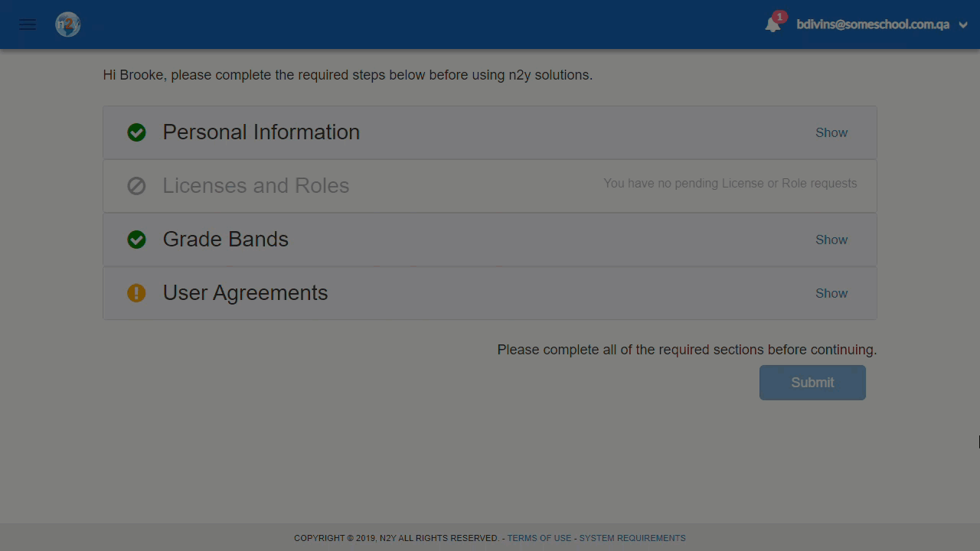Click the n2y globe logo
The width and height of the screenshot is (980, 551).
68,24
